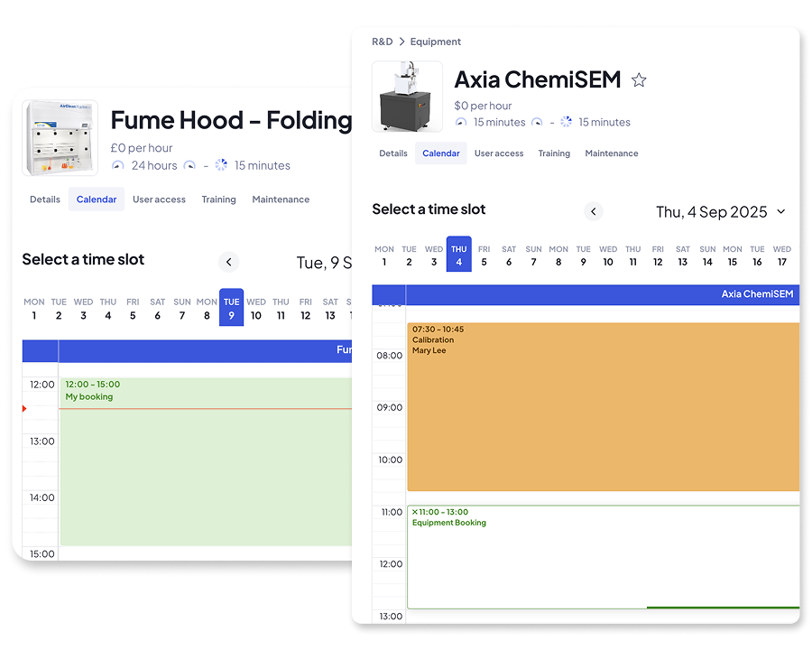The image size is (812, 650).
Task: Select WED 17 in Axia ChemiSEM date strip
Action: pyautogui.click(x=782, y=255)
